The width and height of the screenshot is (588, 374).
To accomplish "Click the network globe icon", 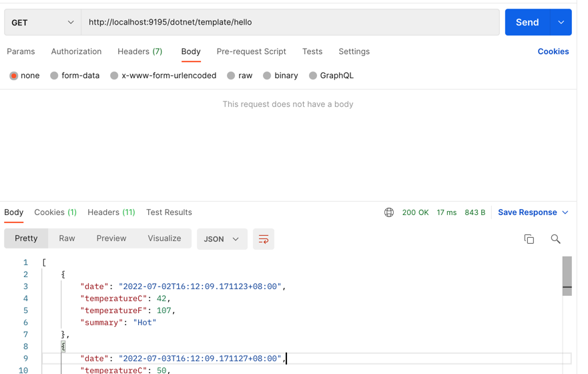I will pyautogui.click(x=389, y=212).
